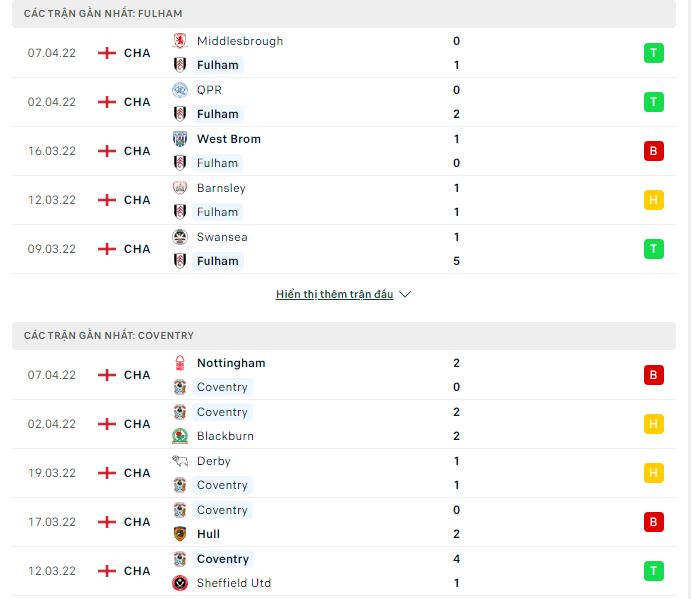Click the Hull club crest icon

180,534
